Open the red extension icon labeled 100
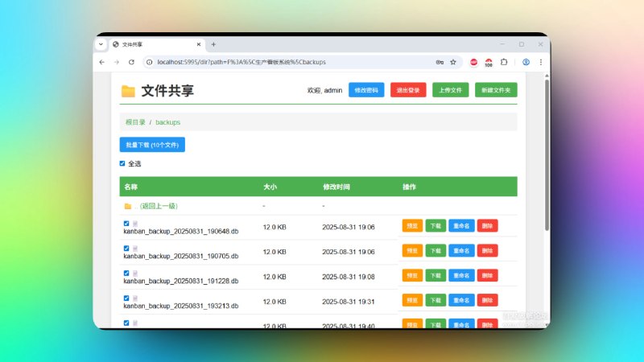 489,63
